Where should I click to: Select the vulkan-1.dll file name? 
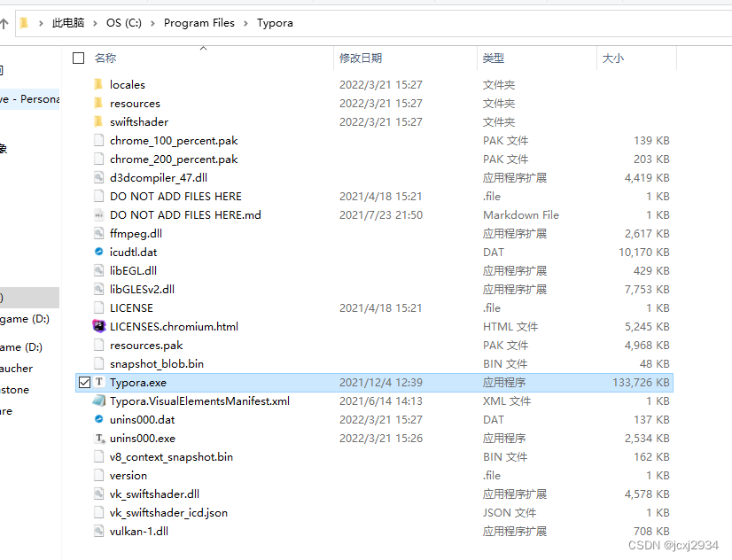[x=139, y=531]
